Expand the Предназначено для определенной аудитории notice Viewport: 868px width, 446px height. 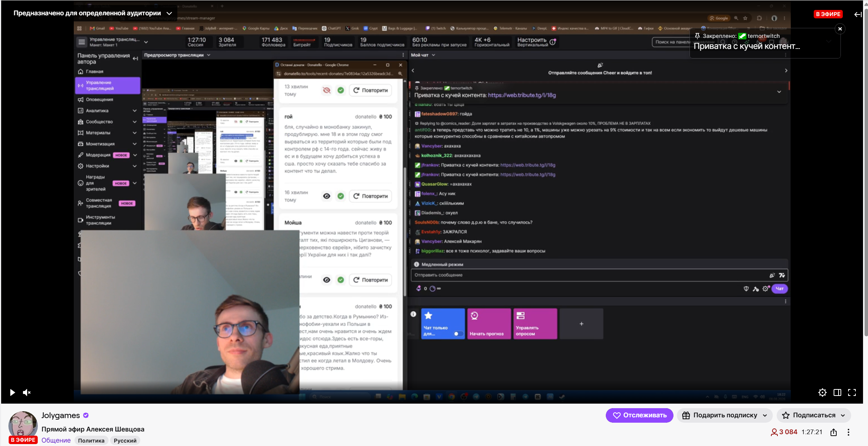tap(169, 13)
